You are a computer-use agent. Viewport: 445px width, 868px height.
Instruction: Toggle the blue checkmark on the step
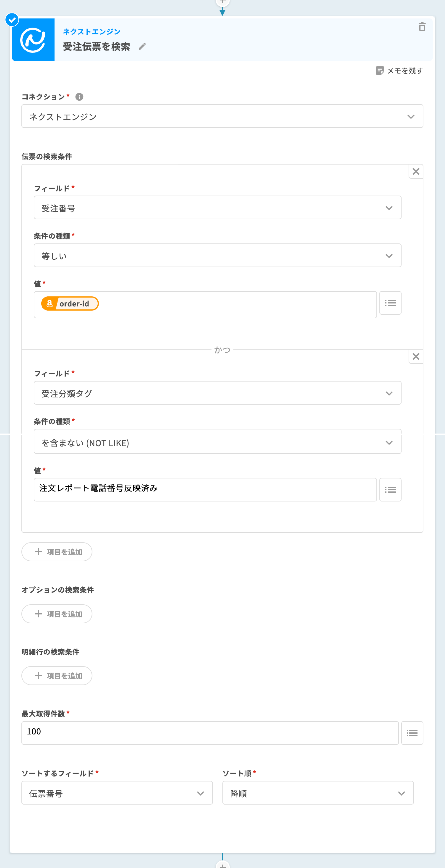point(12,20)
